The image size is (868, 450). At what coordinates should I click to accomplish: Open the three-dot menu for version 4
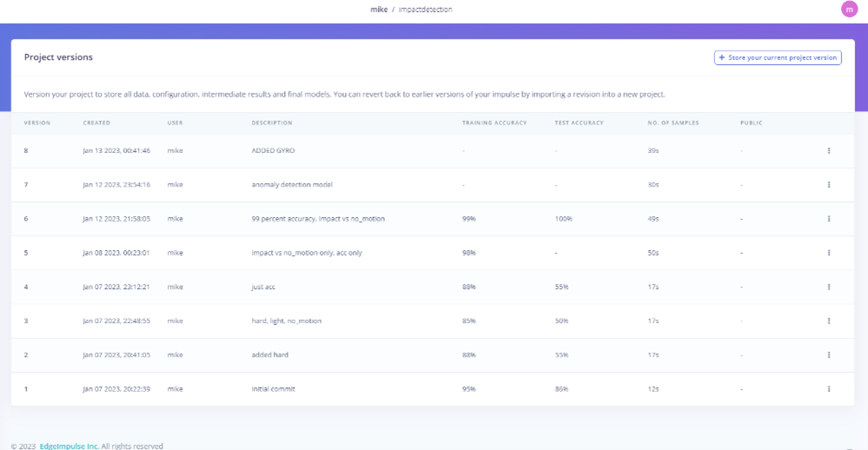(x=828, y=287)
